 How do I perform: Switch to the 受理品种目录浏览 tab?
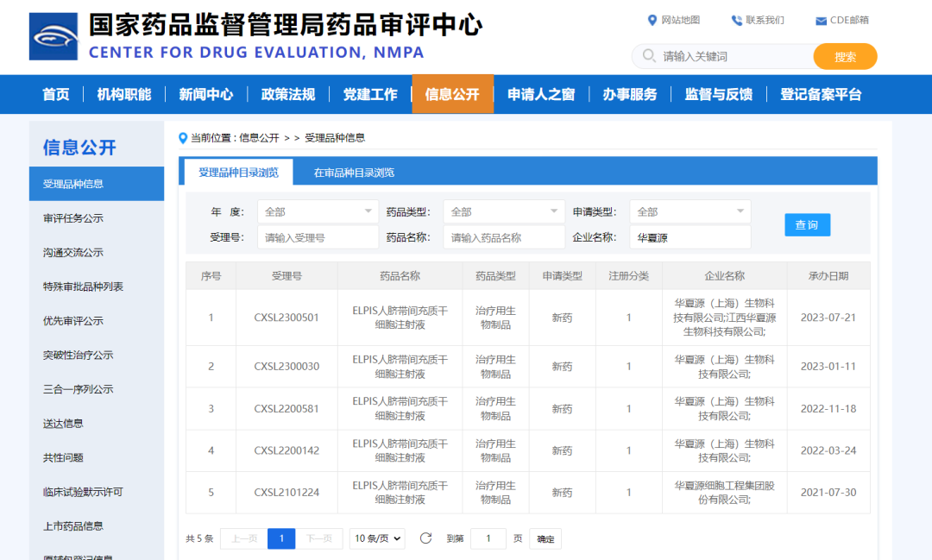click(238, 173)
